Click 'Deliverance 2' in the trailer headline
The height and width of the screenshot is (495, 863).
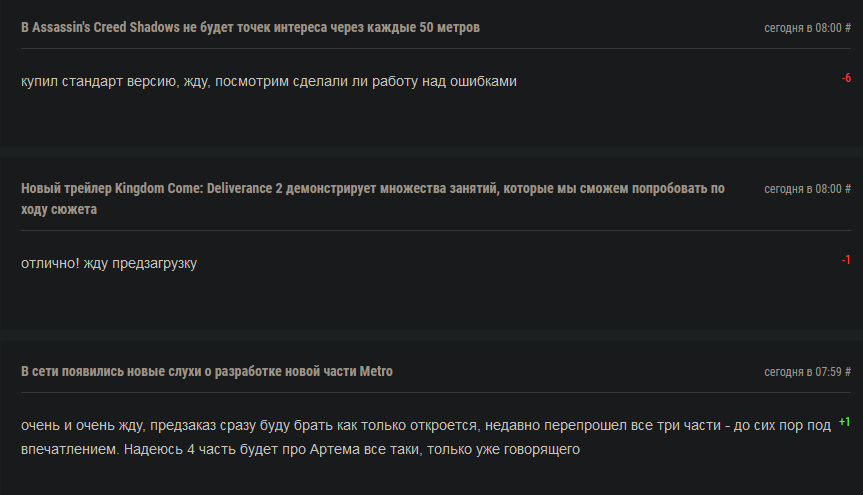(x=244, y=188)
